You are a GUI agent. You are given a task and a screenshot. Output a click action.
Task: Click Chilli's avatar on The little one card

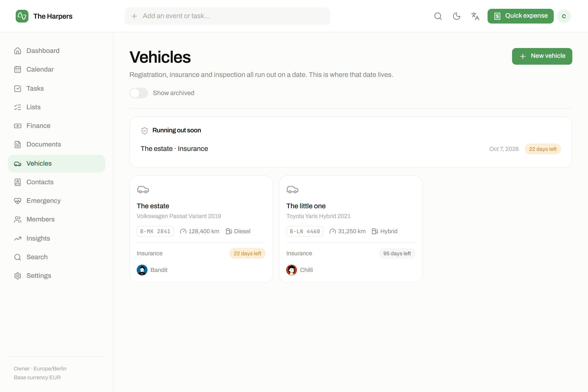[x=292, y=270]
